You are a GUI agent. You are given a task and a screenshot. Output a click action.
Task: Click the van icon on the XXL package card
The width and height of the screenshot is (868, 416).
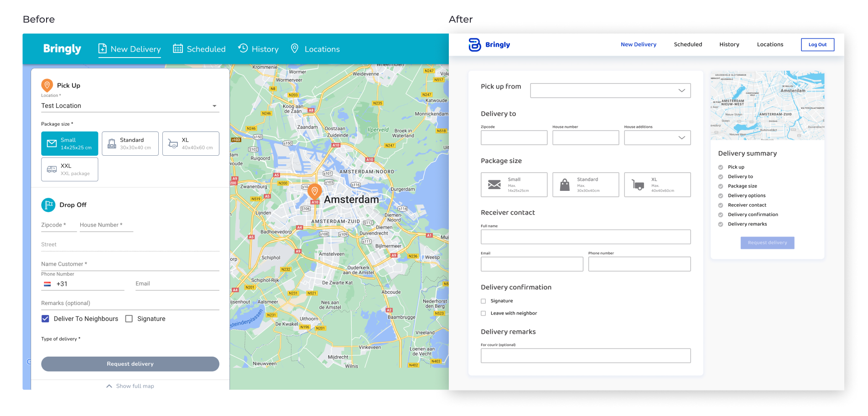coord(52,169)
